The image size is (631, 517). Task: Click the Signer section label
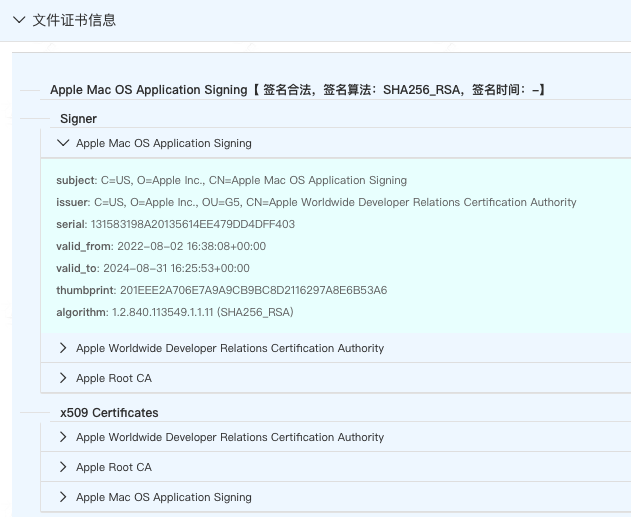tap(78, 119)
